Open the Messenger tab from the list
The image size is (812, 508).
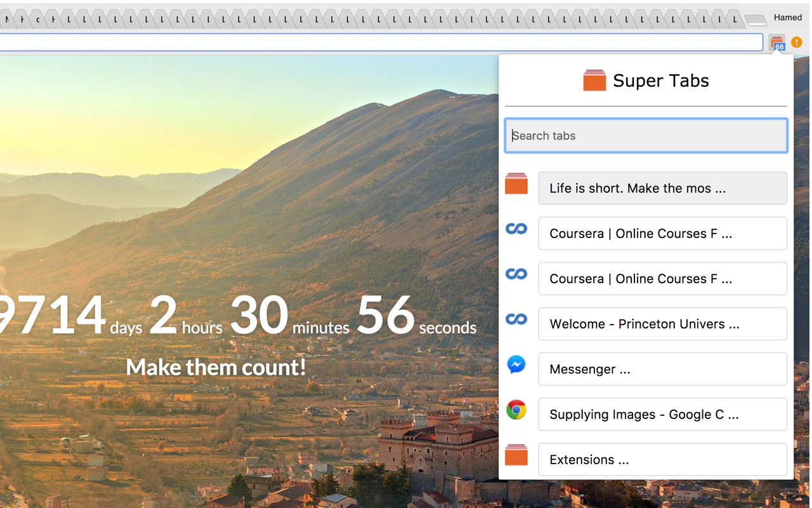point(662,369)
